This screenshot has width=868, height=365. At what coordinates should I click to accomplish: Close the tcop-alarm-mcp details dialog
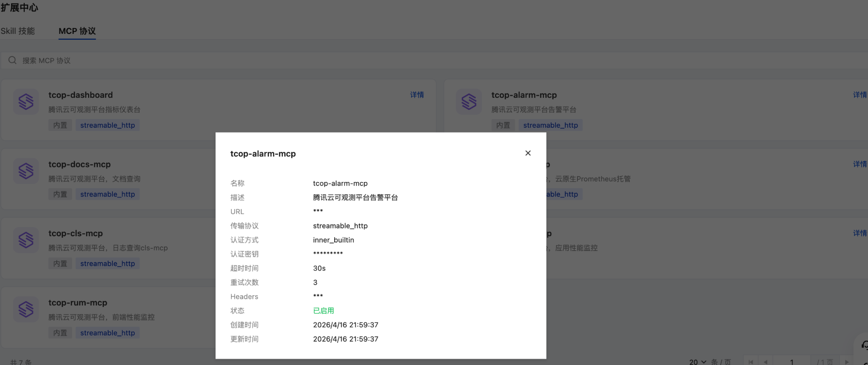[x=528, y=153]
